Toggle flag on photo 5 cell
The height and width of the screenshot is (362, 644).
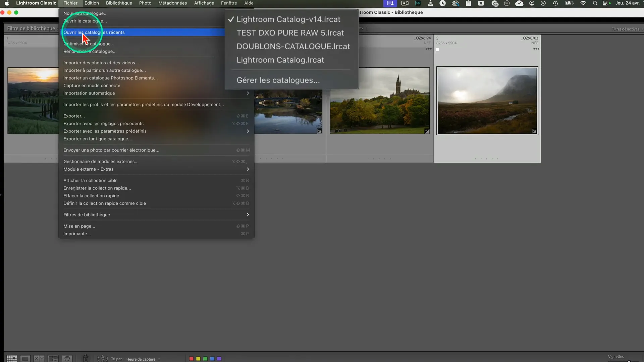[437, 50]
